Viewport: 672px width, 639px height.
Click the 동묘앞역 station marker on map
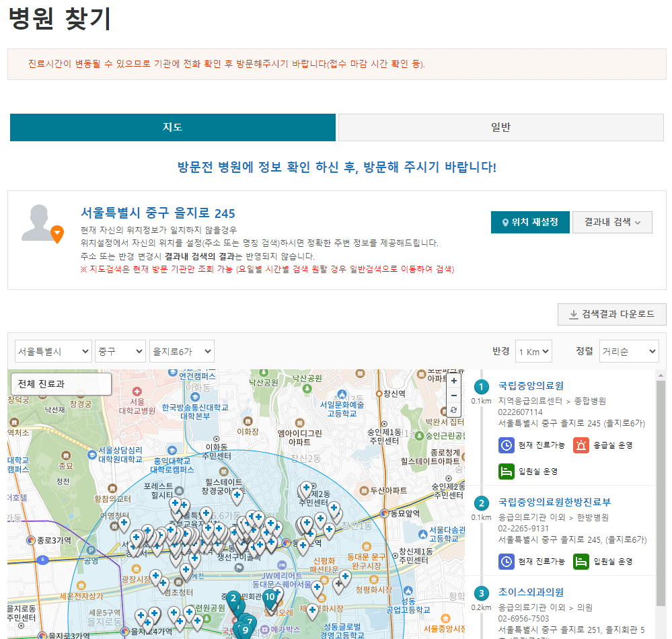pyautogui.click(x=384, y=513)
